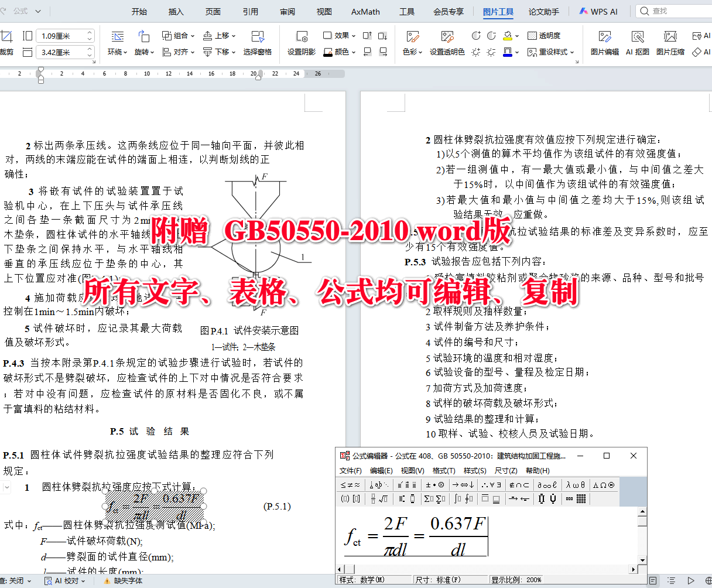The height and width of the screenshot is (588, 712).
Task: Select the Crop (裁剪) tool
Action: click(x=6, y=43)
